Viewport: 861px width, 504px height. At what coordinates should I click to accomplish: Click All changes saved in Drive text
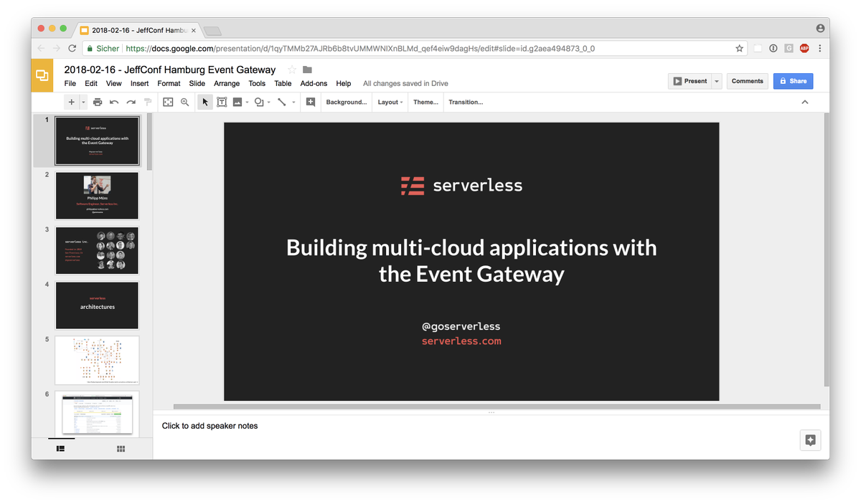405,84
